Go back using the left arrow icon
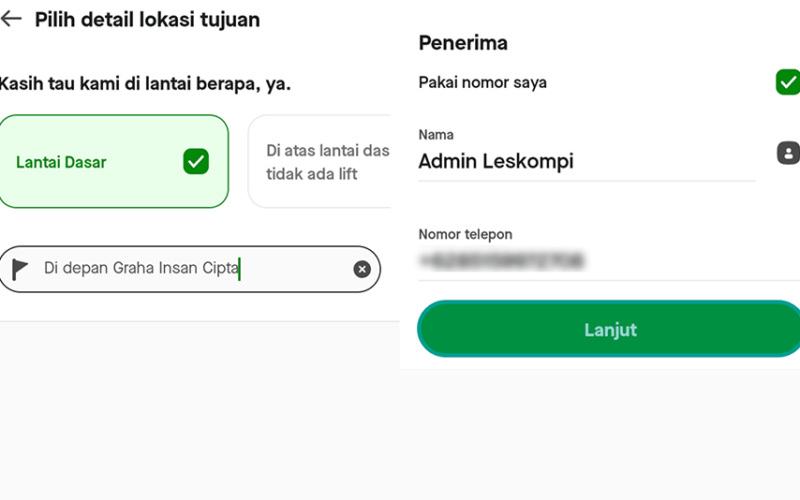 click(x=11, y=19)
